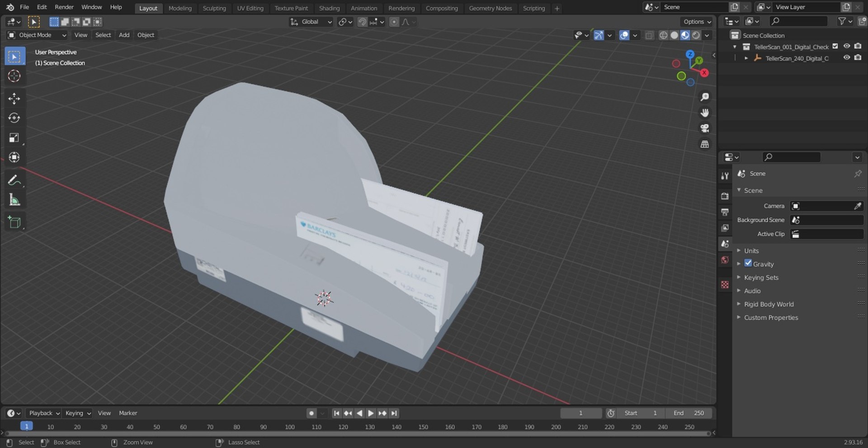Activate the Annotate pencil tool
This screenshot has width=868, height=448.
(x=14, y=180)
